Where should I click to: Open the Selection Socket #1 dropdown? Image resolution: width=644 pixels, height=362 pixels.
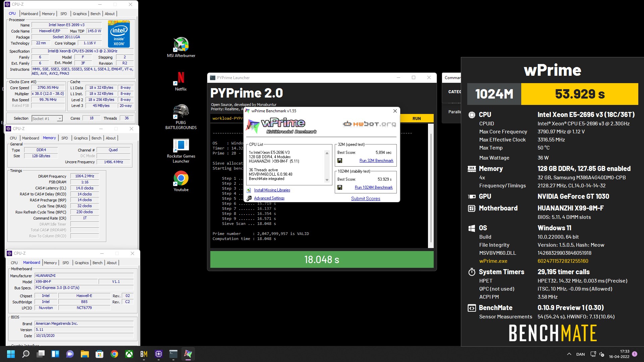[47, 118]
